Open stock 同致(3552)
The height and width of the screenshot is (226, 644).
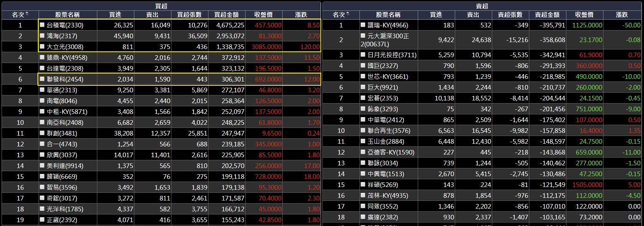point(383,206)
